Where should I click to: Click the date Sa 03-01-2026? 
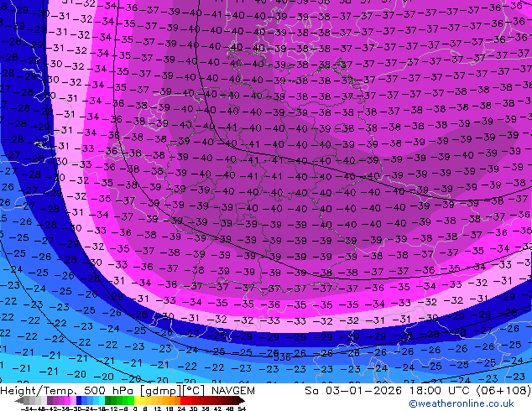[x=353, y=391]
